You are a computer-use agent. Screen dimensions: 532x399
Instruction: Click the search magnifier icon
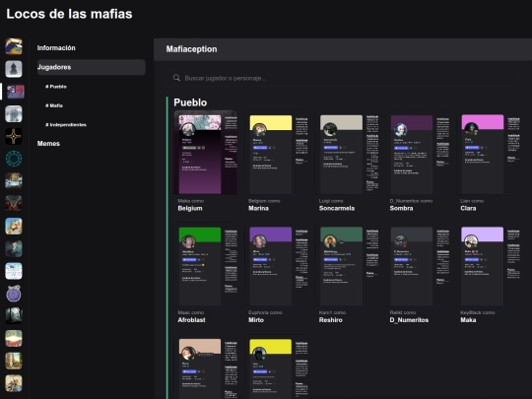point(176,78)
